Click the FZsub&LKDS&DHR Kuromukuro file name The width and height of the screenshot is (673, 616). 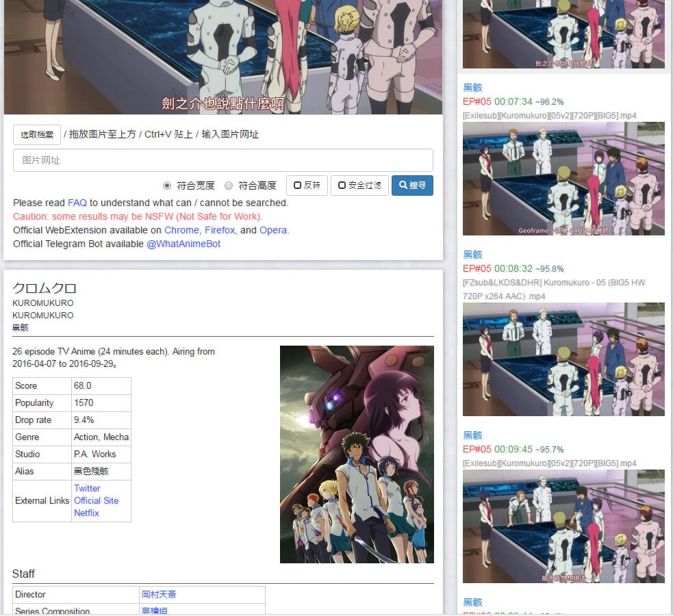tap(554, 290)
